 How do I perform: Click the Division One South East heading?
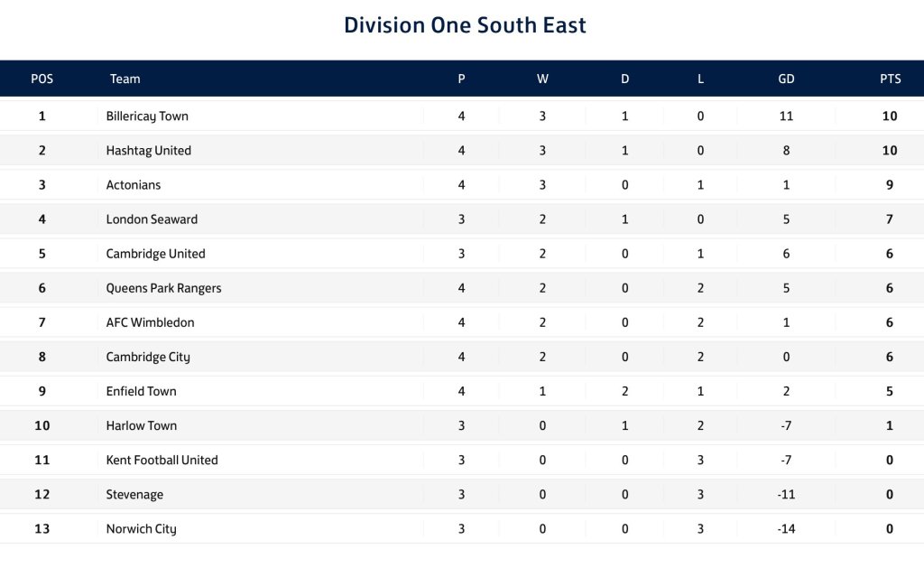(x=465, y=25)
